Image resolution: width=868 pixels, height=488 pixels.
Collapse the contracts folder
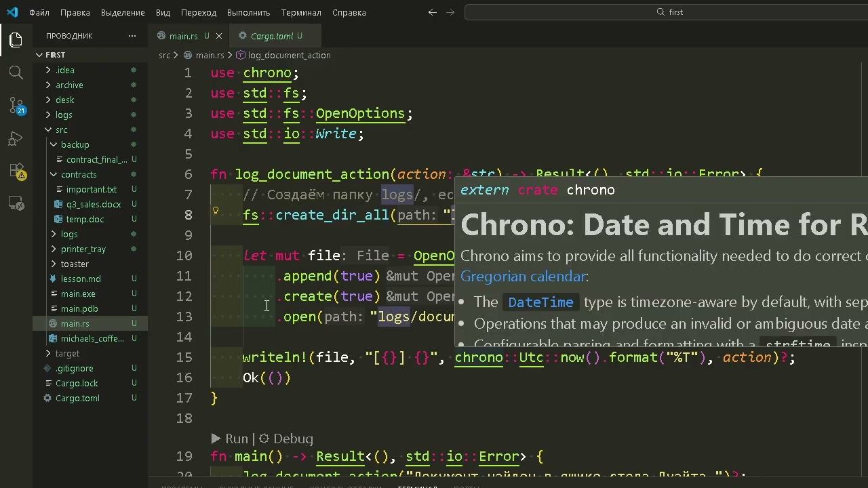(54, 174)
